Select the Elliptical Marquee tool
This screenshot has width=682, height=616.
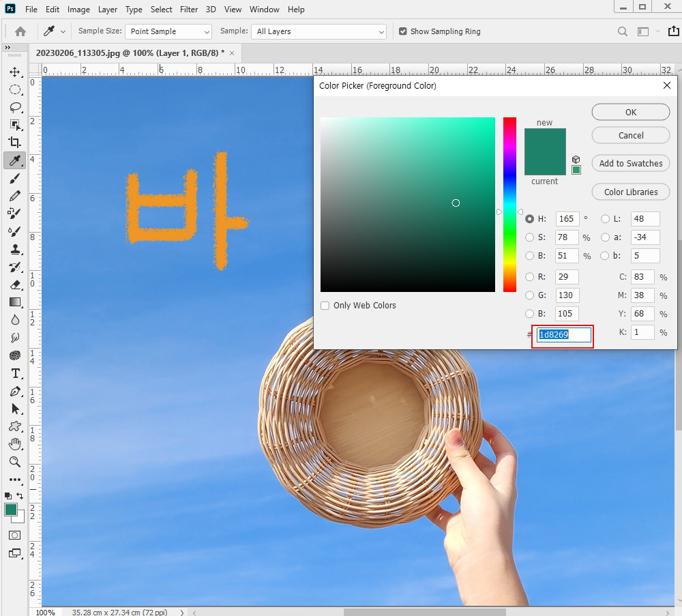click(15, 89)
